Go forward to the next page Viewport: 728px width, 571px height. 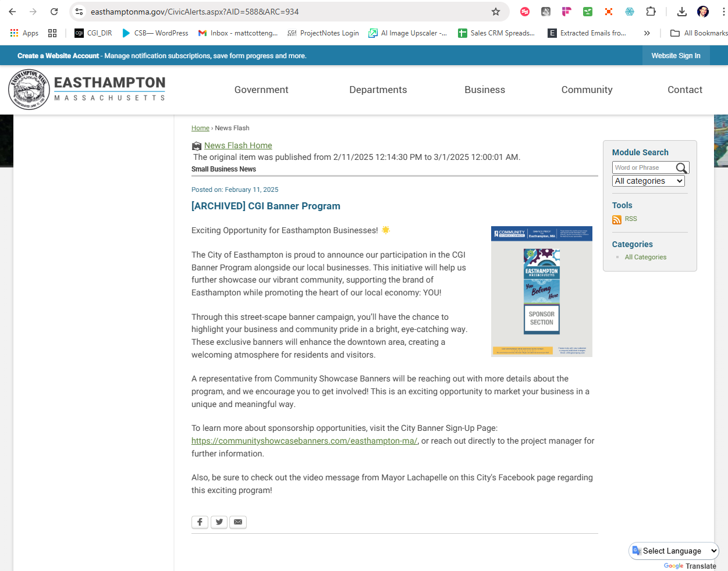33,12
